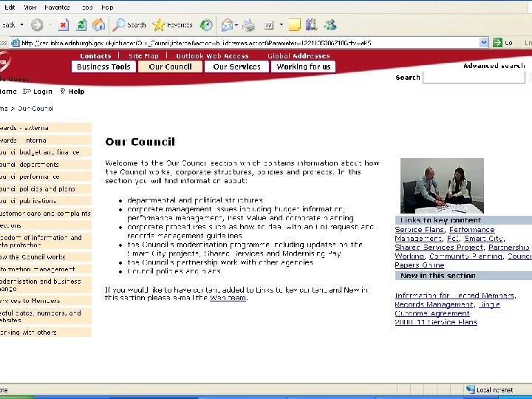Open the Service Plans link under New in this section
Screen dimensions: 532x399
[x=436, y=322]
